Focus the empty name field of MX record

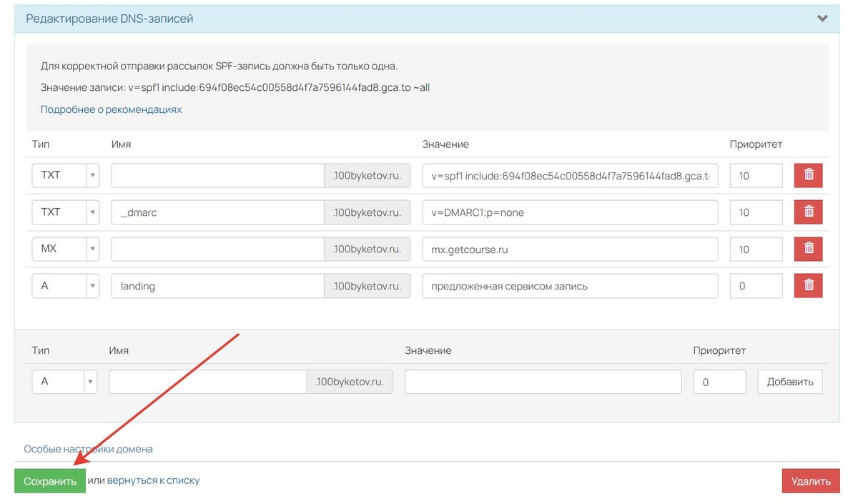point(218,249)
